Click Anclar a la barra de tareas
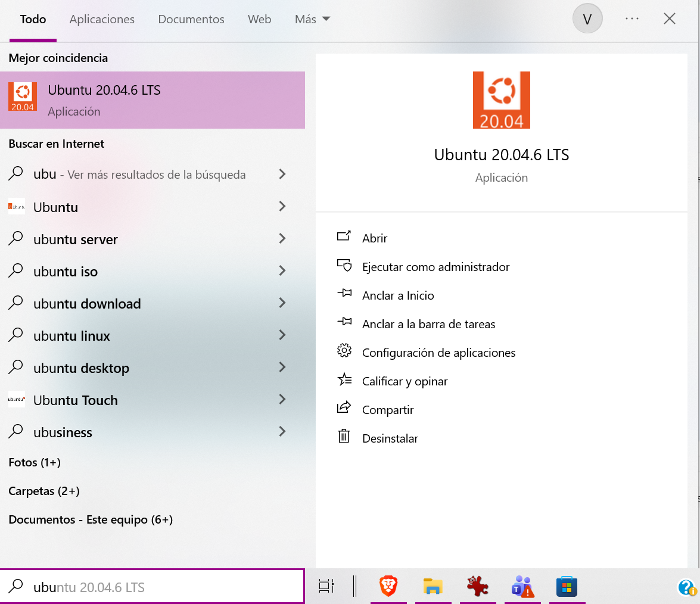Screen dimensions: 700x604 pos(428,324)
